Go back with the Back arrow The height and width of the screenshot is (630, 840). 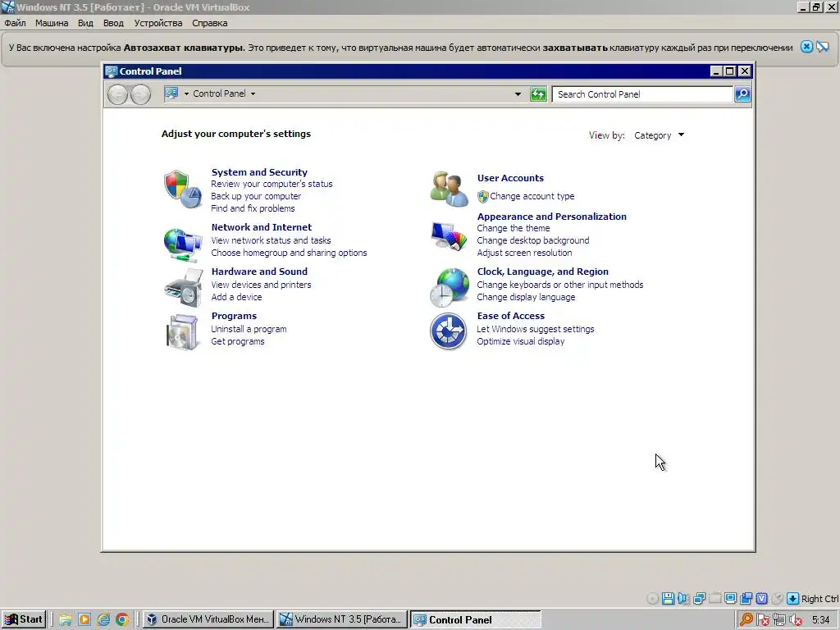click(x=118, y=95)
